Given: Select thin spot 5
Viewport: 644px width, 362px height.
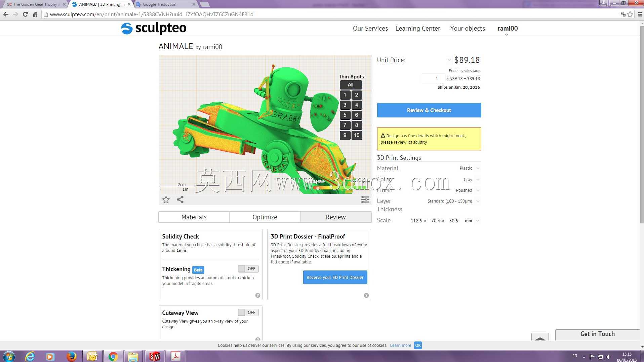Looking at the screenshot, I should 345,115.
